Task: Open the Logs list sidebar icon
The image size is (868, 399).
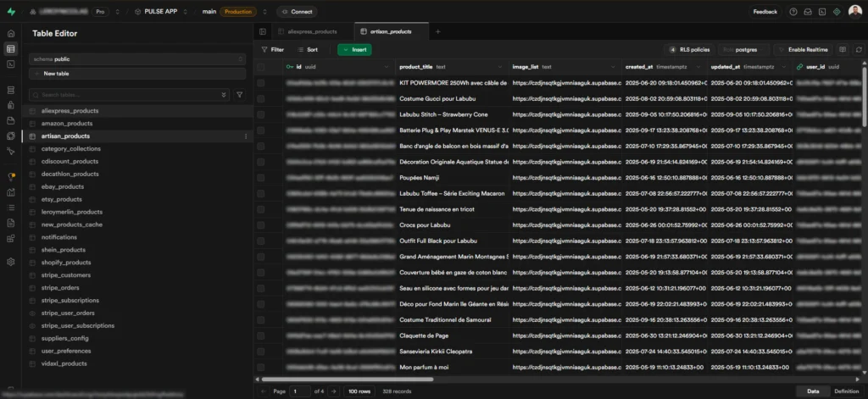Action: coord(10,208)
